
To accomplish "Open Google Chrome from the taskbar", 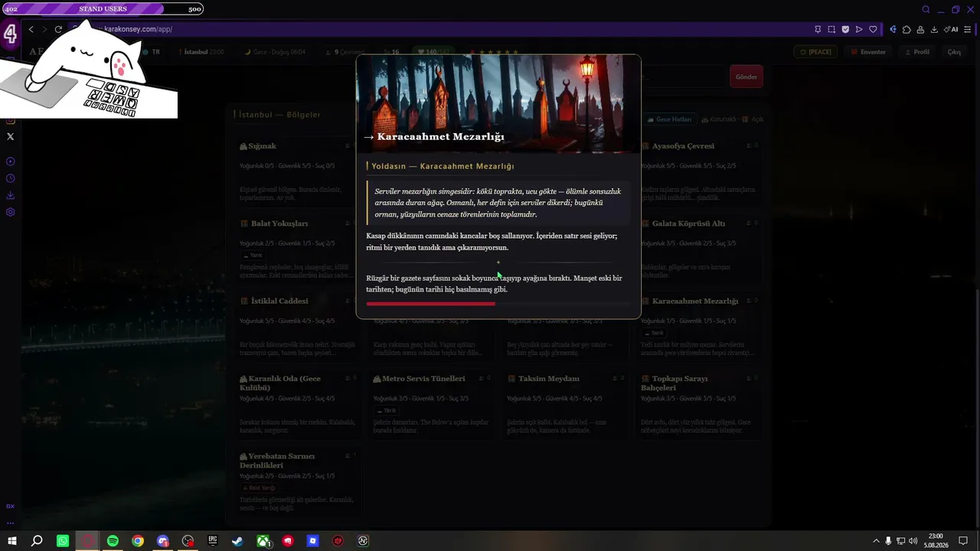I will click(138, 541).
